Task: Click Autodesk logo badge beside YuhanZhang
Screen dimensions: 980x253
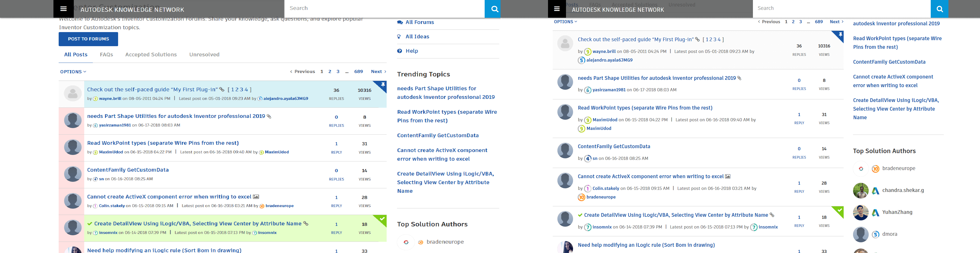Action: pyautogui.click(x=875, y=213)
